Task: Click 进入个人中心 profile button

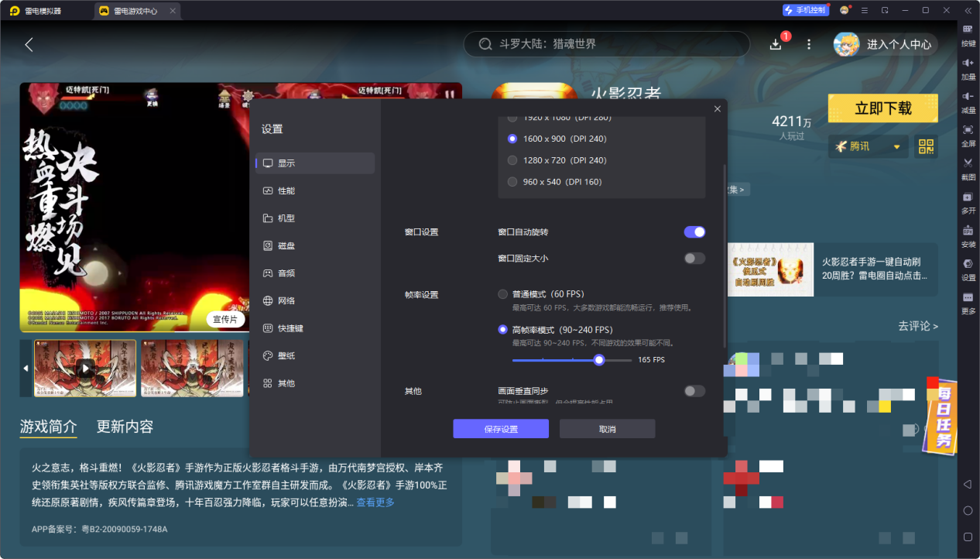Action: (x=886, y=44)
